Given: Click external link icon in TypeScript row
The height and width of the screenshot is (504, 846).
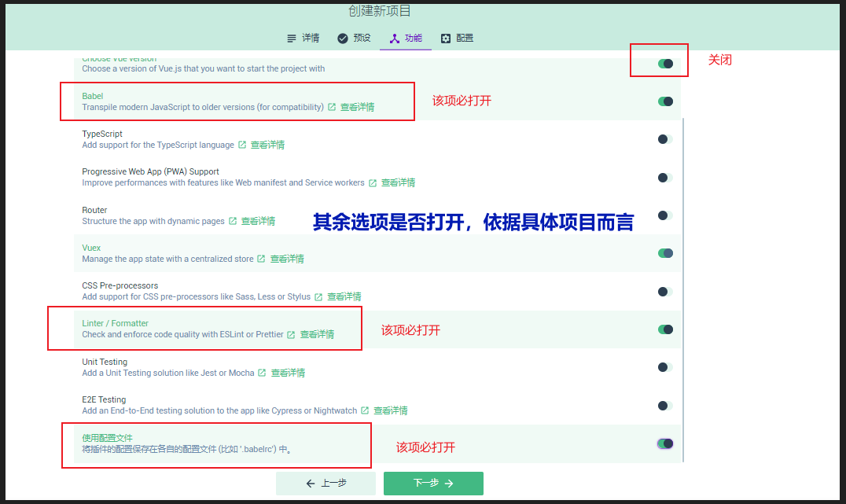Looking at the screenshot, I should pyautogui.click(x=242, y=145).
